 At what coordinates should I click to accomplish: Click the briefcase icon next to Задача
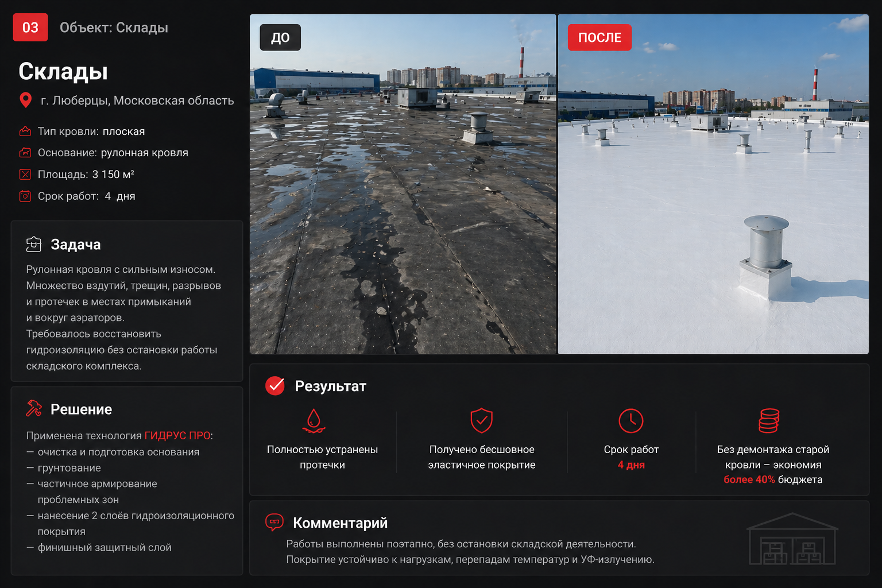(34, 244)
